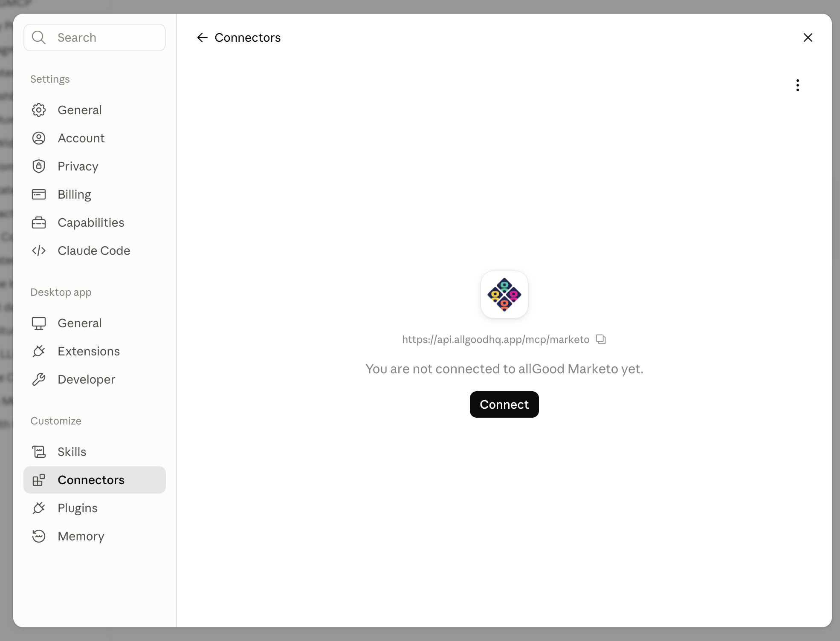Image resolution: width=840 pixels, height=641 pixels.
Task: Click the Capabilities toolbox icon
Action: pos(39,222)
